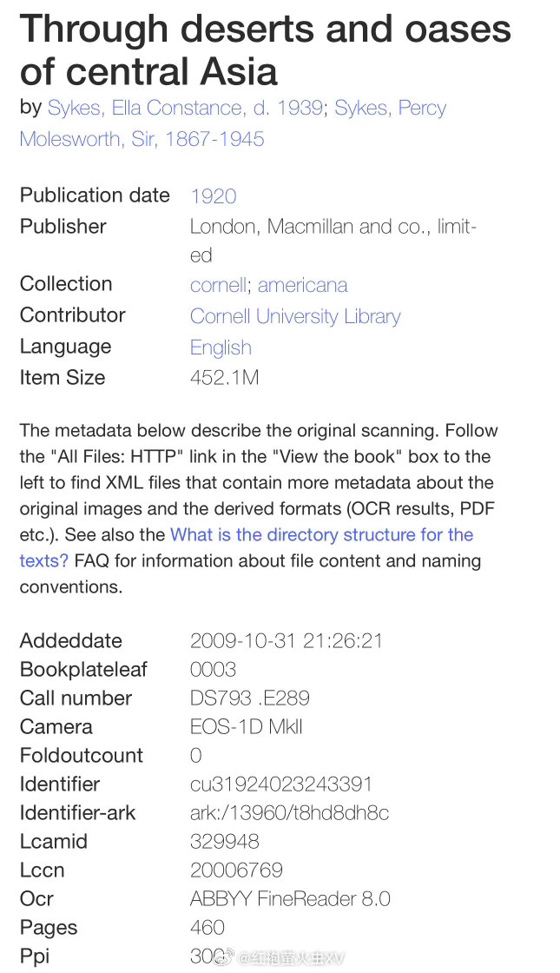
Task: Click the call number DS793 .E289
Action: click(250, 698)
